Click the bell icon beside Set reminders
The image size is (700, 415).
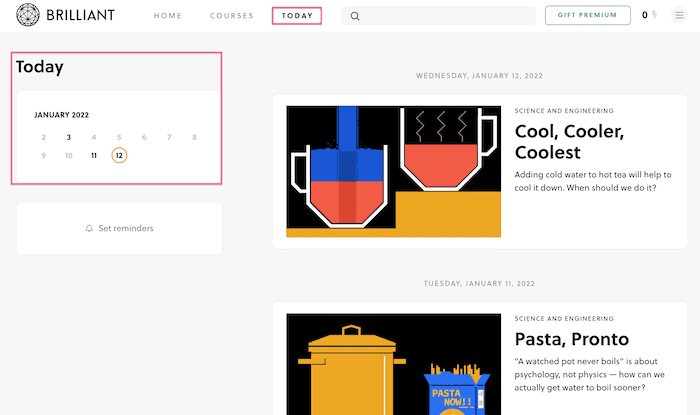pyautogui.click(x=89, y=228)
